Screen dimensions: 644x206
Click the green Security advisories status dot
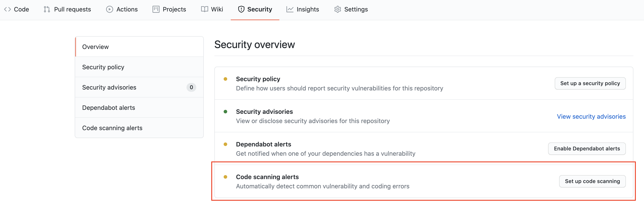point(225,112)
